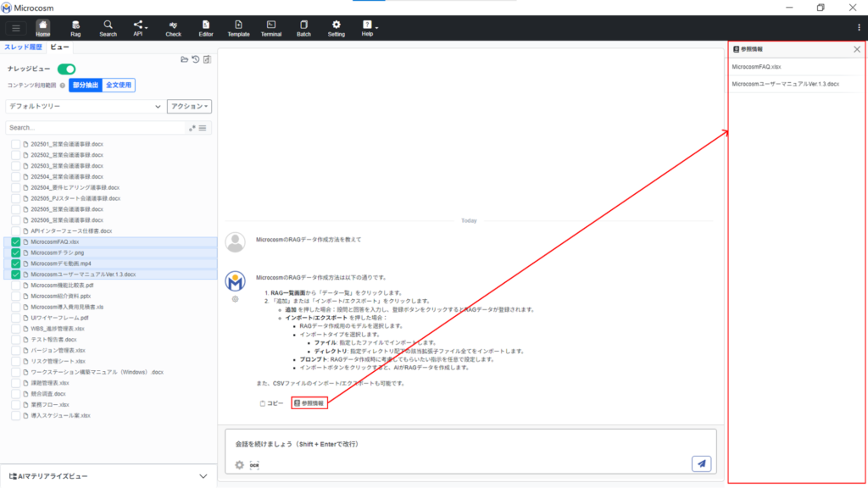Open the hamburger menu in the toolbar

coord(16,28)
